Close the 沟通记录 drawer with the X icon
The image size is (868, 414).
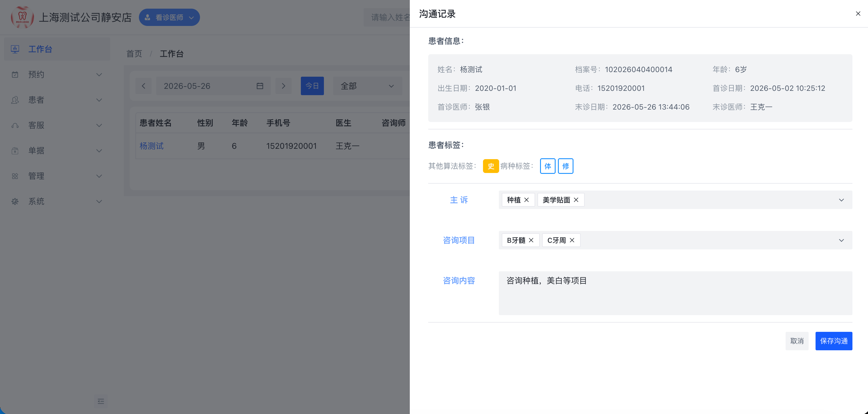858,14
